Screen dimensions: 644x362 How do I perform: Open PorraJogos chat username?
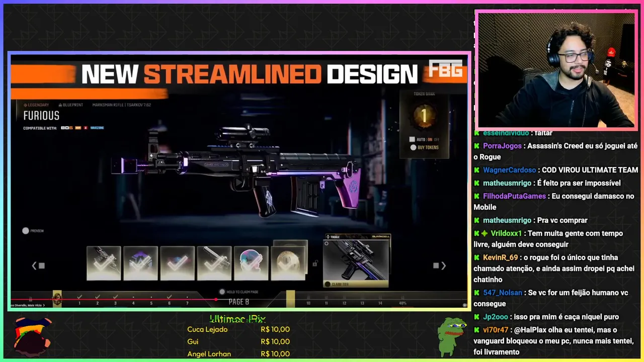(x=502, y=146)
